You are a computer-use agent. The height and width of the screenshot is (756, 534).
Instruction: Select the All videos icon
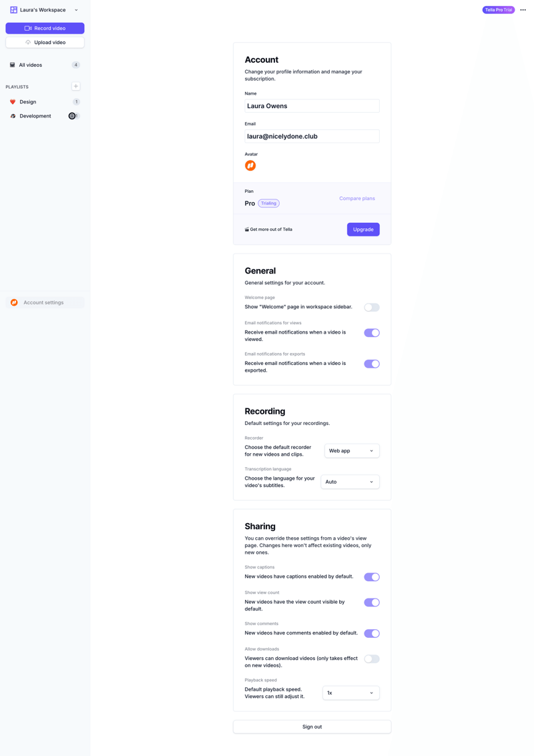coord(13,65)
